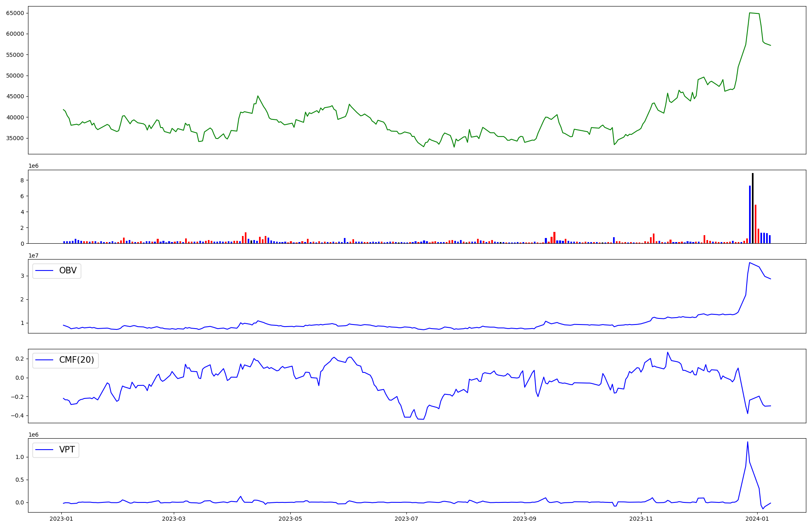Select the 2023-07 x-axis date label
Screen dimensions: 812x528
pyautogui.click(x=406, y=519)
